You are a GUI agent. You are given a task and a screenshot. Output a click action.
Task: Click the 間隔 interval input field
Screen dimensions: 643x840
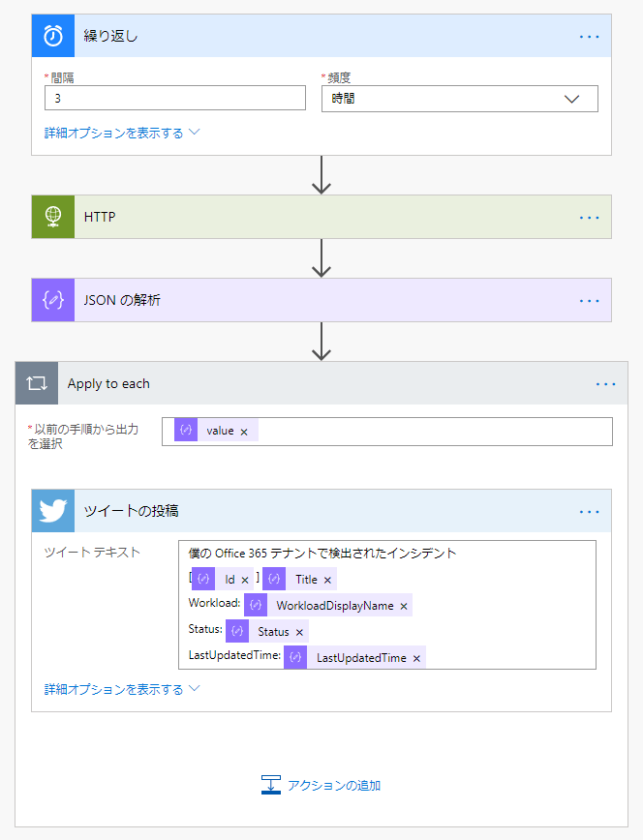click(x=175, y=98)
